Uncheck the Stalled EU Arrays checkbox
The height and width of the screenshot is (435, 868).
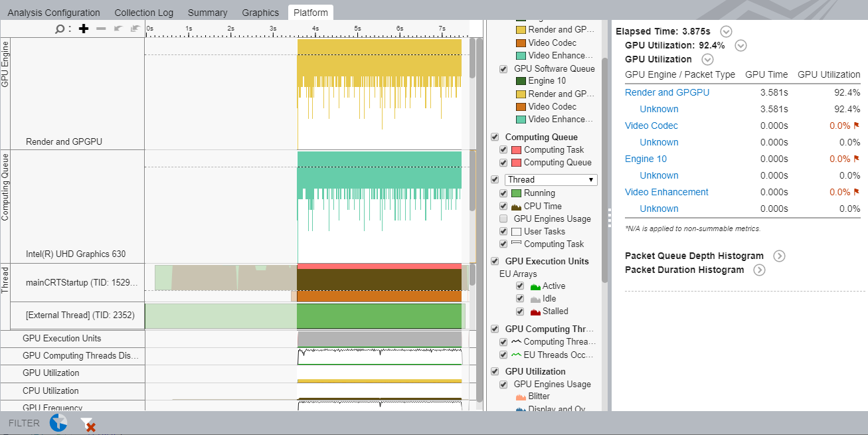pyautogui.click(x=520, y=311)
